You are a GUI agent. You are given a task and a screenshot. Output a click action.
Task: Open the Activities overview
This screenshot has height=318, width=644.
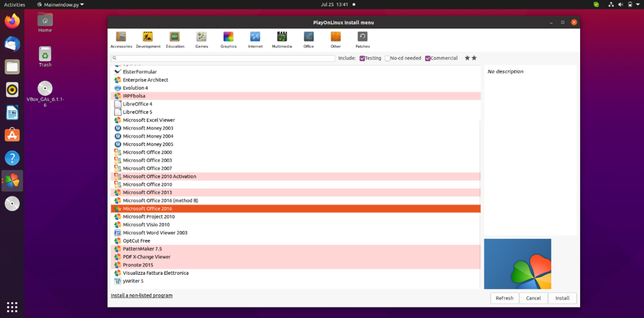(x=14, y=5)
